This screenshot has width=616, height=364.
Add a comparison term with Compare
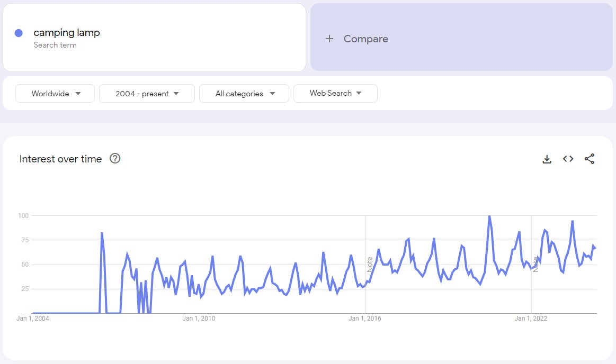tap(365, 39)
